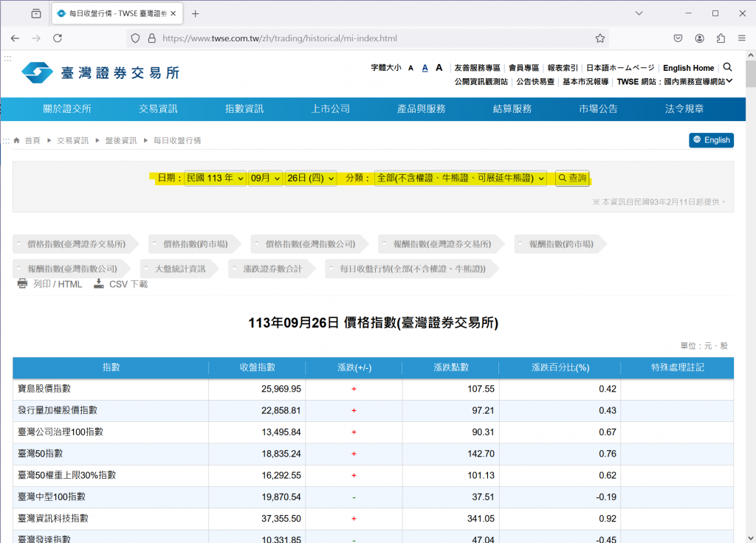Click the 查詢 search button
The height and width of the screenshot is (543, 756).
(x=572, y=179)
